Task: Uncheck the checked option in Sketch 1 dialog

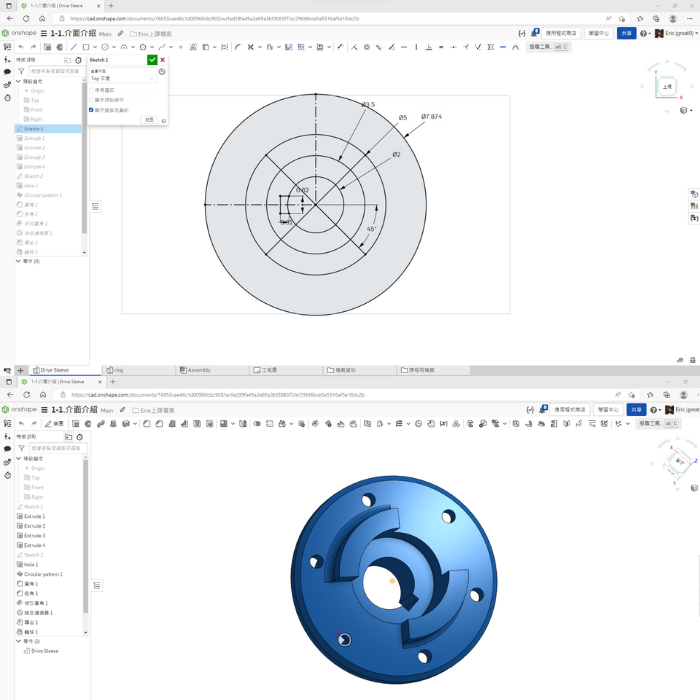Action: [x=92, y=110]
